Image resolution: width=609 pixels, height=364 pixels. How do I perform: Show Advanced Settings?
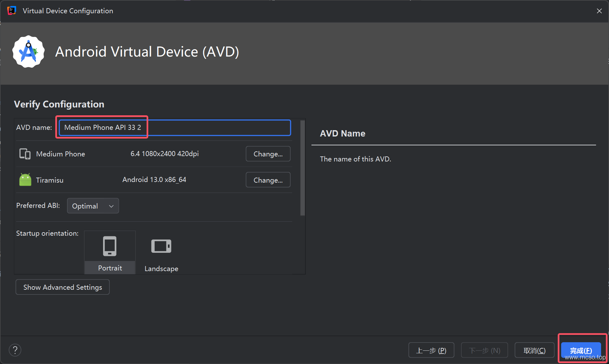pyautogui.click(x=63, y=287)
